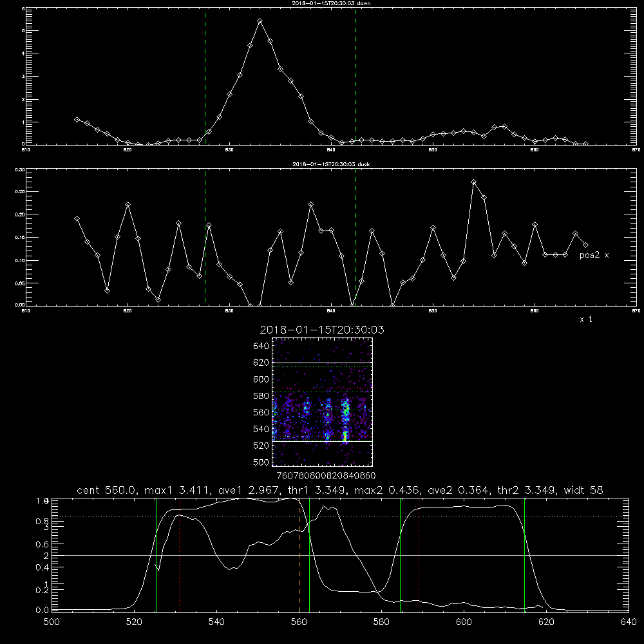Click bottom plot x-axis label '580'
Viewport: 644px width, 644px height.
[381, 622]
